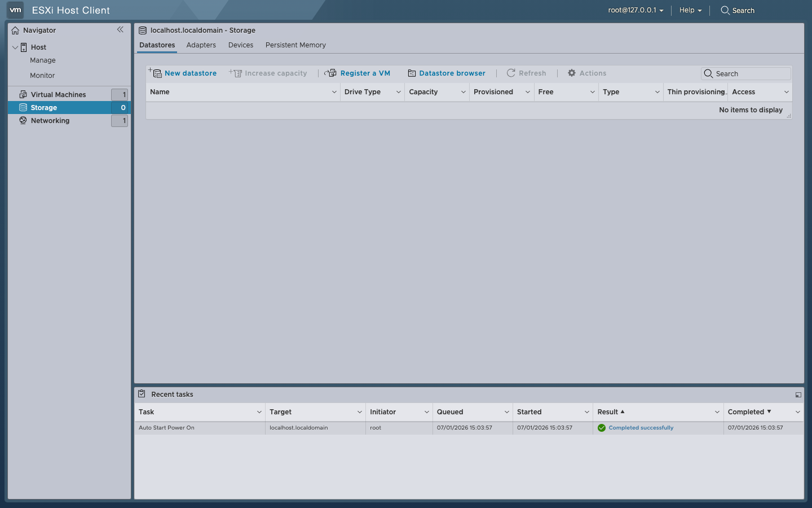Collapse the Host tree node

click(15, 47)
